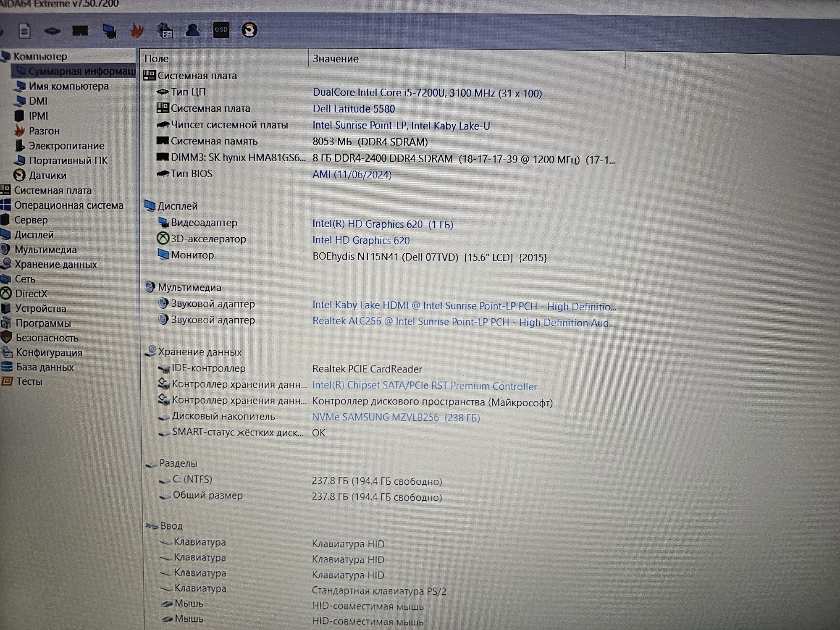Select Суммарная информация in tree
Image resolution: width=840 pixels, height=630 pixels.
click(74, 71)
